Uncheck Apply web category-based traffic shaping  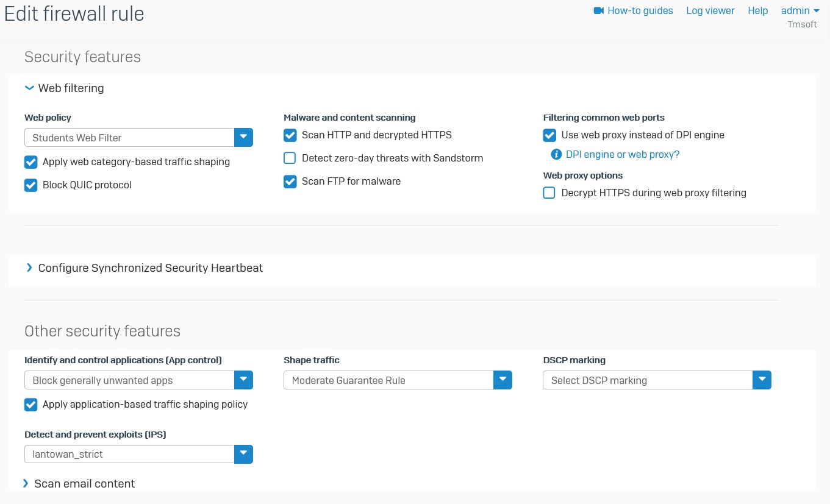pos(31,162)
